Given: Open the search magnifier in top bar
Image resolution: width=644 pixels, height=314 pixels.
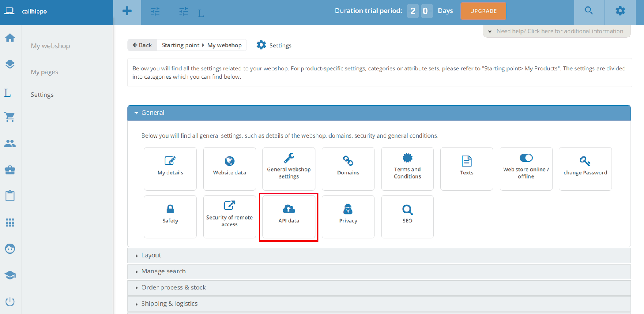Looking at the screenshot, I should (x=589, y=11).
